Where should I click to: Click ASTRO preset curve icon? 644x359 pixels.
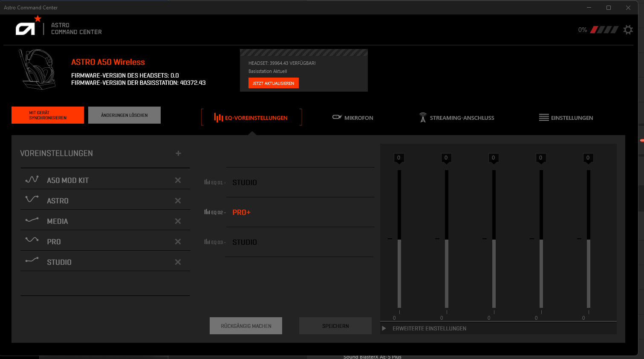[32, 199]
